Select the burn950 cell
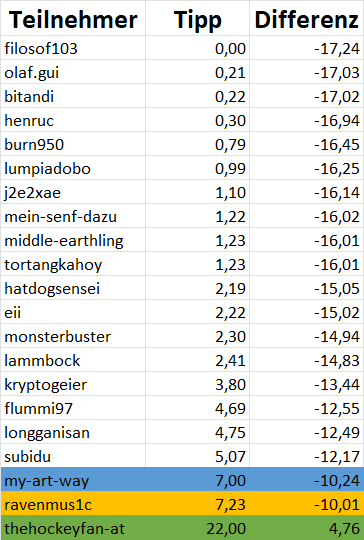Screen dimensions: 364x540 (x=73, y=144)
